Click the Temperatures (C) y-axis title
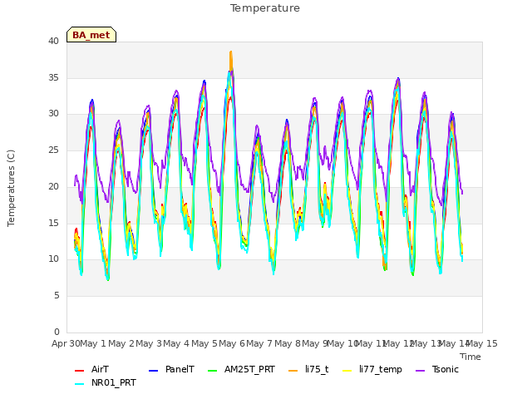532x399 pixels. tap(11, 188)
